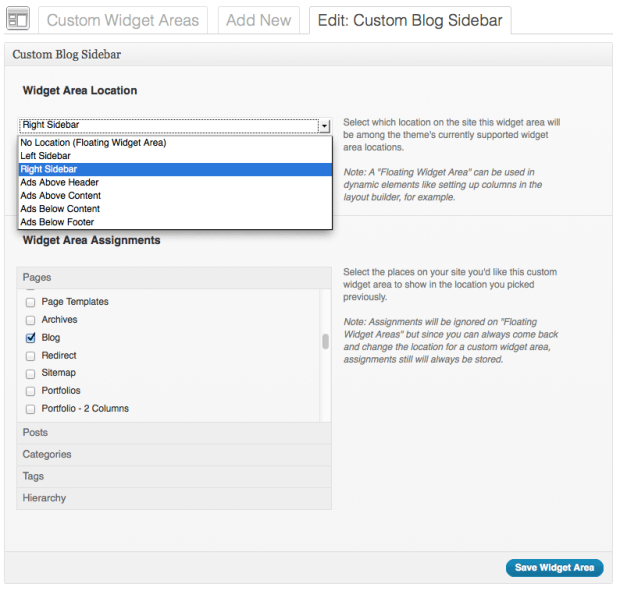Image resolution: width=620 pixels, height=591 pixels.
Task: Tick the Sitemap checkbox
Action: (x=30, y=373)
